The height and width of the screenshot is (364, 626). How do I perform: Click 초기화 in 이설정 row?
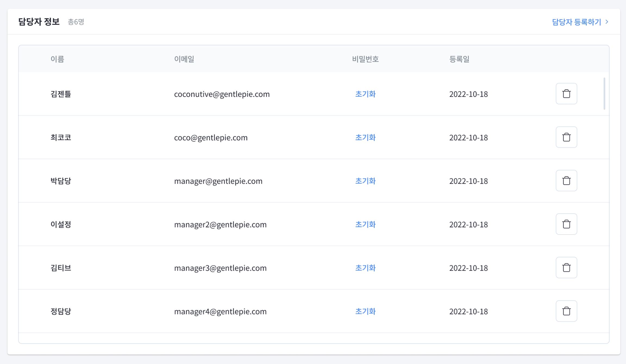(x=365, y=224)
